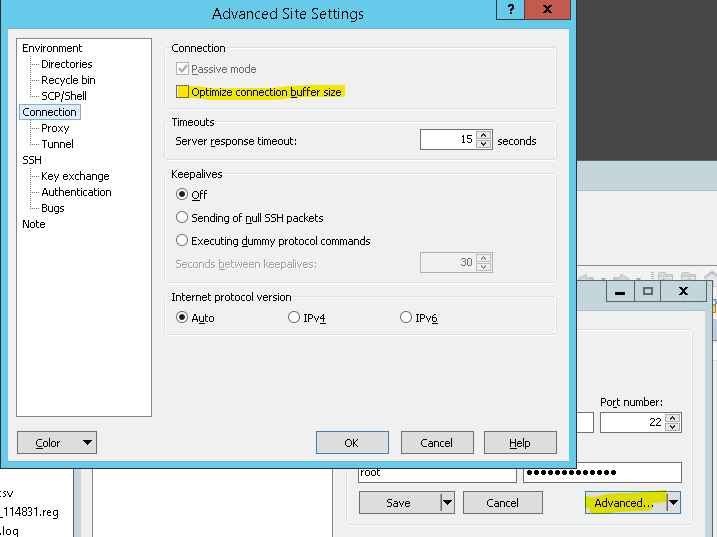Open the Directories settings page
717x537 pixels.
pos(66,64)
